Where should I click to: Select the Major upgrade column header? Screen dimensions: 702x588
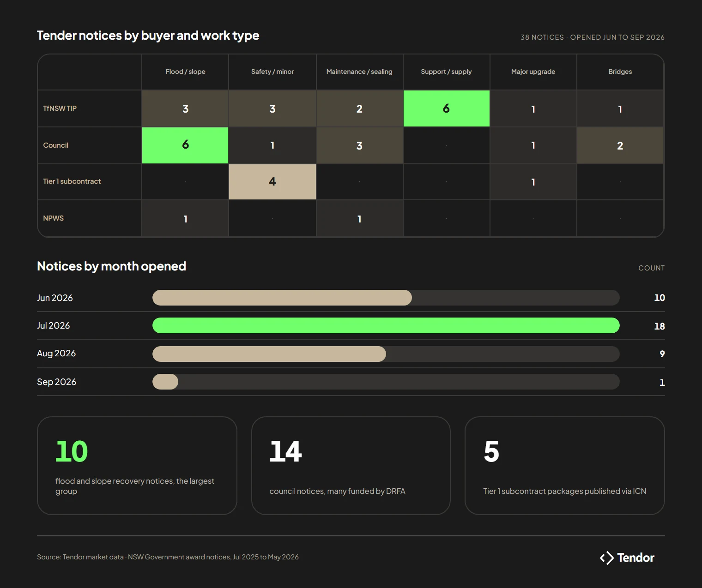click(x=533, y=72)
